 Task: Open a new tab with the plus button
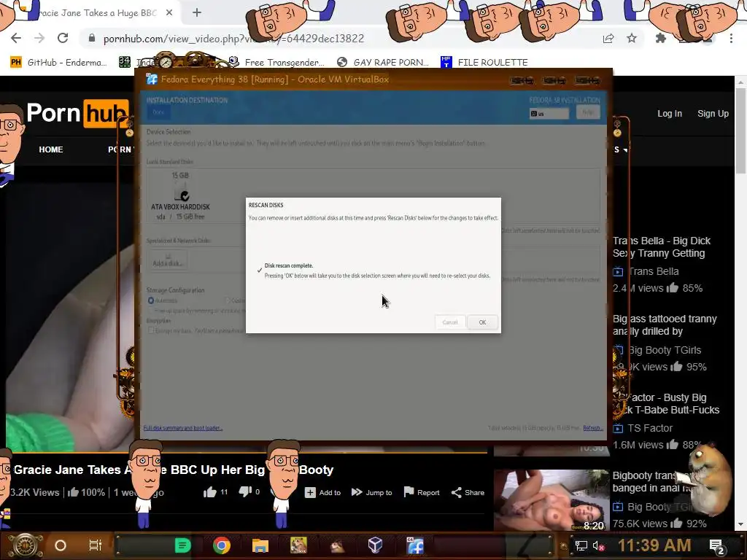point(197,13)
